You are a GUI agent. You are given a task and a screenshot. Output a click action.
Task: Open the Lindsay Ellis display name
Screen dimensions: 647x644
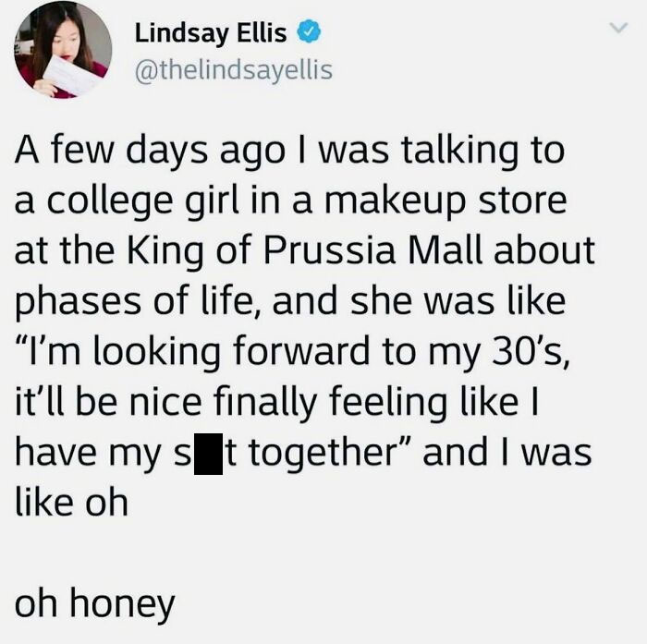(211, 33)
